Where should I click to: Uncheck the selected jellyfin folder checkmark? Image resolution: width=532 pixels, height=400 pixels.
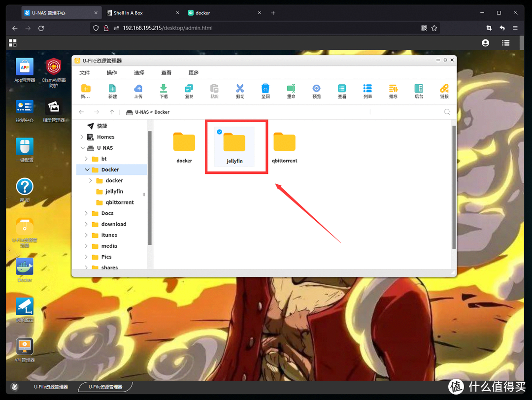click(x=220, y=132)
